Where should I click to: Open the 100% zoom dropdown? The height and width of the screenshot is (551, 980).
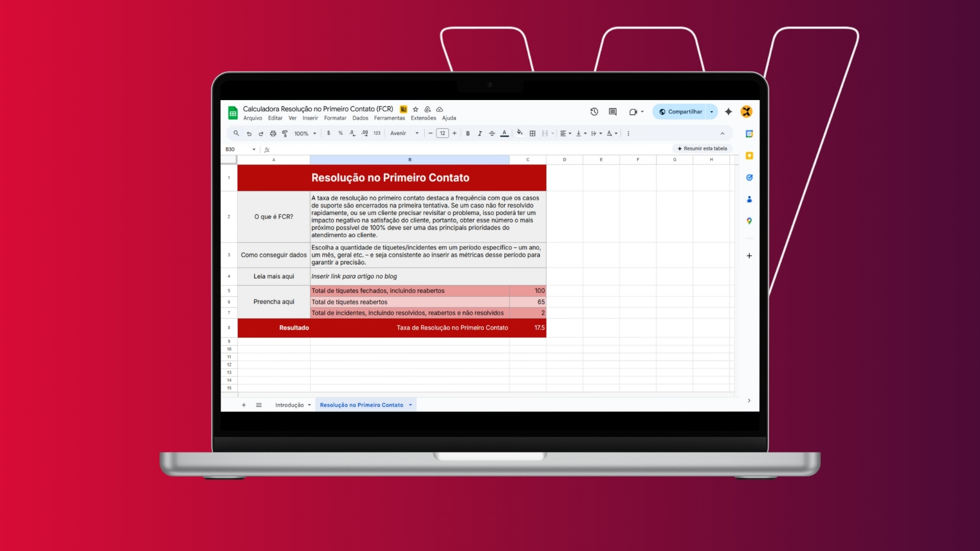pyautogui.click(x=305, y=134)
